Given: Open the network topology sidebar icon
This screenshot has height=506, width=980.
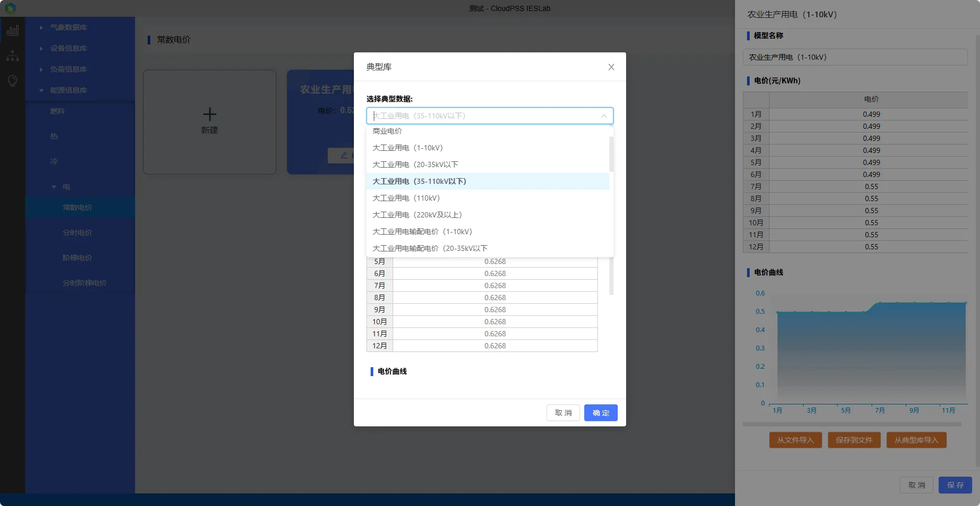Looking at the screenshot, I should (13, 56).
